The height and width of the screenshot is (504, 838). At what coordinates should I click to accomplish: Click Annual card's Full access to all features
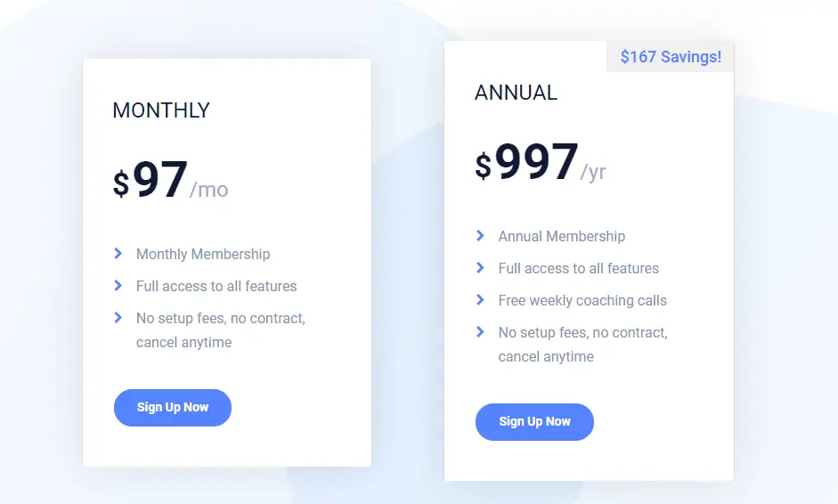click(579, 268)
